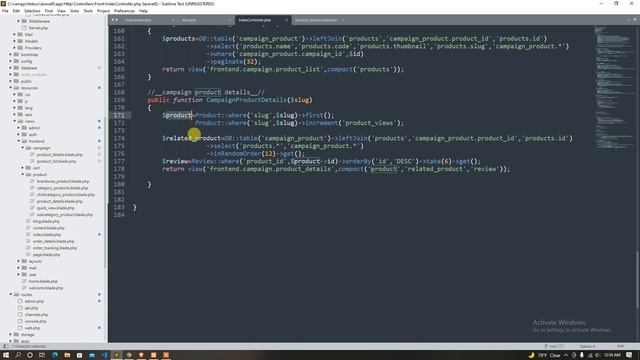Click the tab scroll right arrow
The width and height of the screenshot is (640, 360).
[117, 20]
